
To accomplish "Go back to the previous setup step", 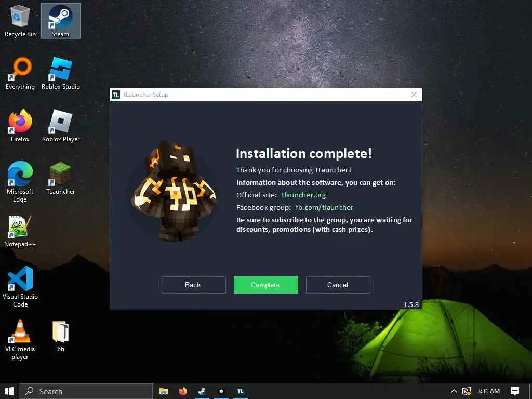I will (x=193, y=285).
